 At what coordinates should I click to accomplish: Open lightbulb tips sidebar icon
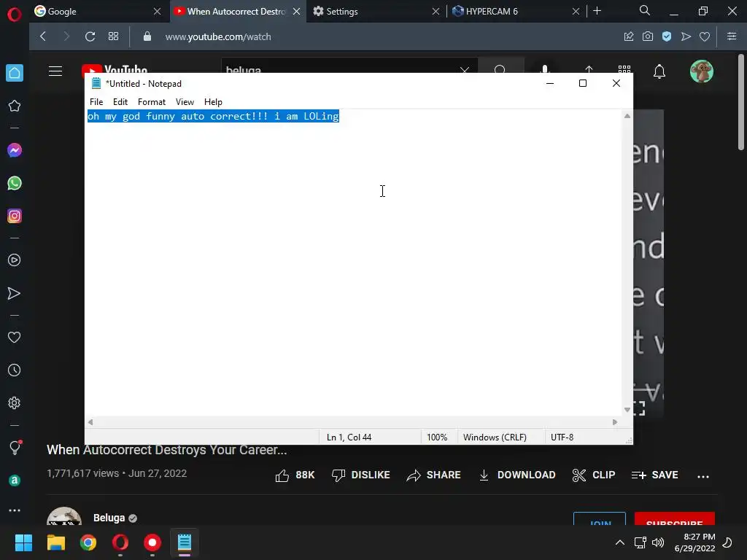(x=15, y=447)
